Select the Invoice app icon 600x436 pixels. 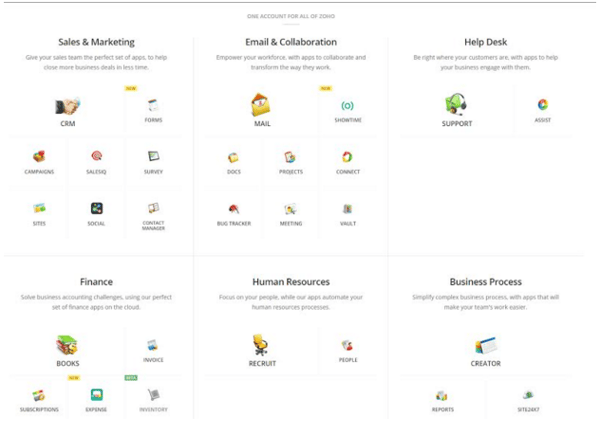click(153, 345)
